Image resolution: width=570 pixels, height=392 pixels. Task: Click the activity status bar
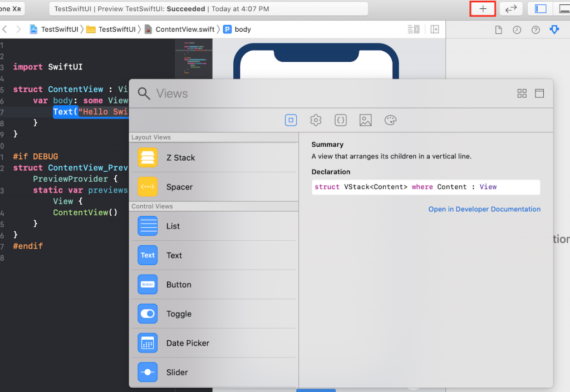coord(209,9)
